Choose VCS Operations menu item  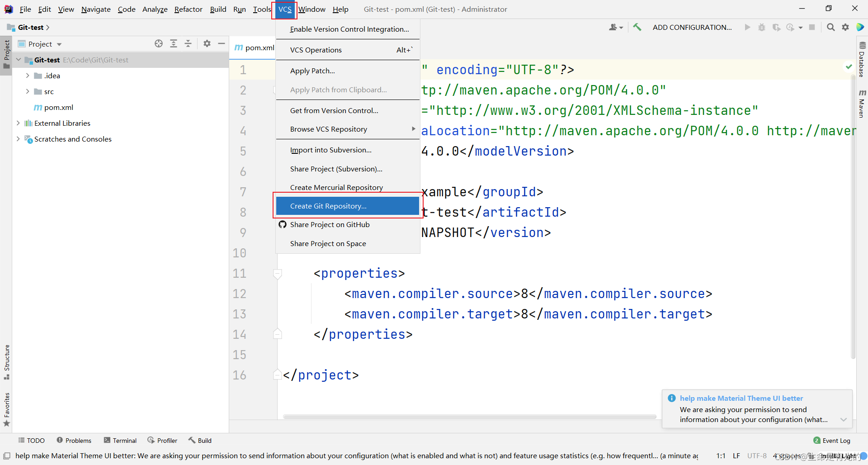tap(348, 50)
